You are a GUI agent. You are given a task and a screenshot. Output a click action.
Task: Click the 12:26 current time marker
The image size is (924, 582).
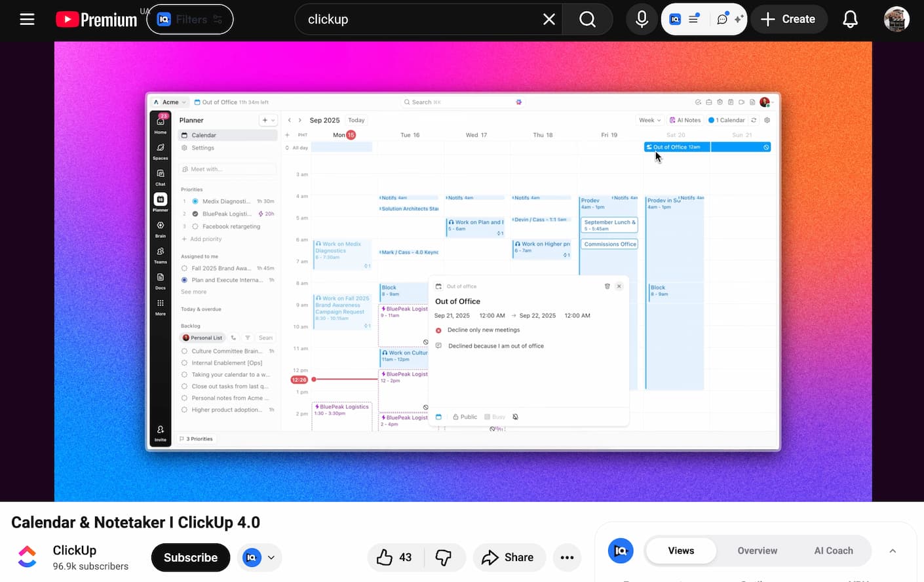(299, 379)
